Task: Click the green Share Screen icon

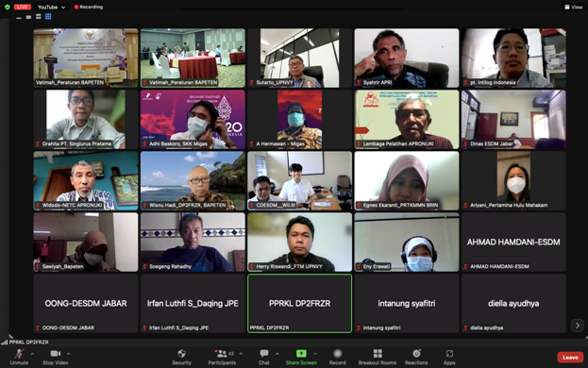Action: coord(301,354)
